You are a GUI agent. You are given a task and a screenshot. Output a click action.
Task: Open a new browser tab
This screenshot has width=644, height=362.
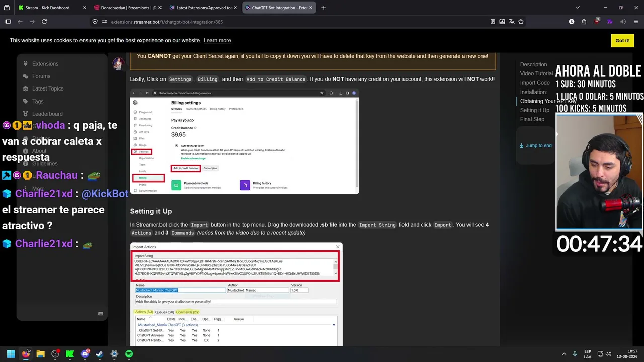[324, 8]
